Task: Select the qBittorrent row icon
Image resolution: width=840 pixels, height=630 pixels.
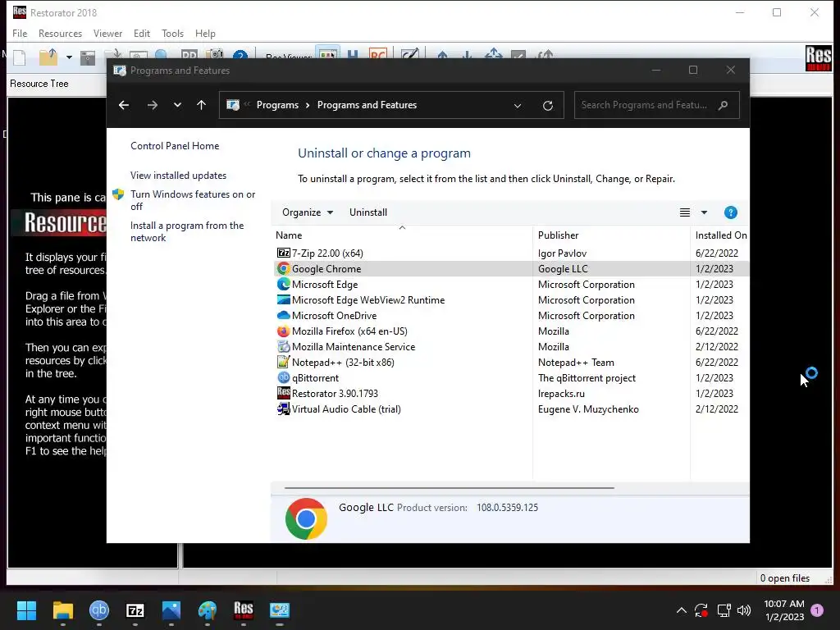Action: (283, 377)
